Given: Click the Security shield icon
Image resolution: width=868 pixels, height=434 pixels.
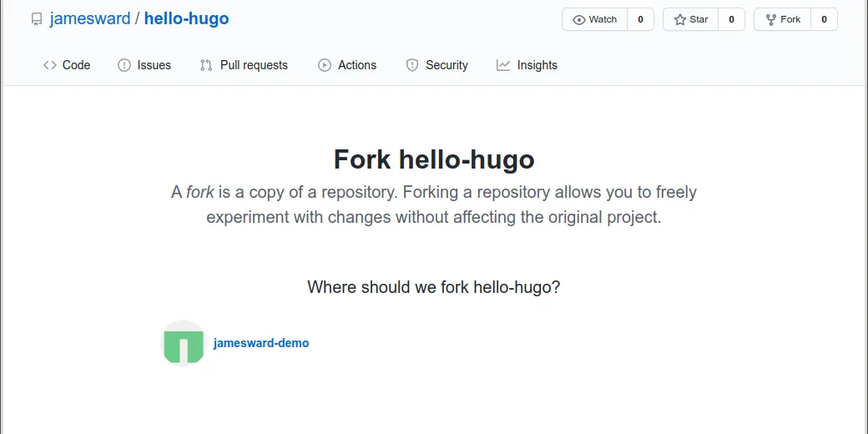Looking at the screenshot, I should point(411,65).
